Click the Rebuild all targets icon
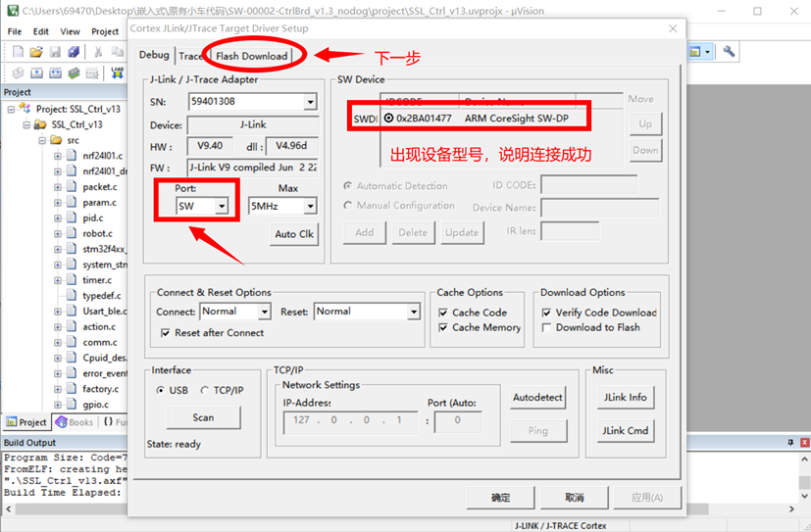This screenshot has width=811, height=532. point(55,73)
